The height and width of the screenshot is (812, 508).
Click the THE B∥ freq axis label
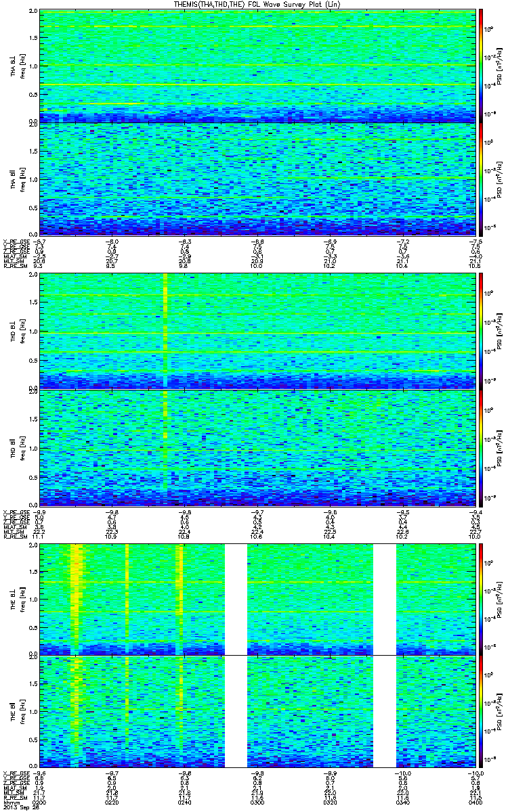pos(17,712)
